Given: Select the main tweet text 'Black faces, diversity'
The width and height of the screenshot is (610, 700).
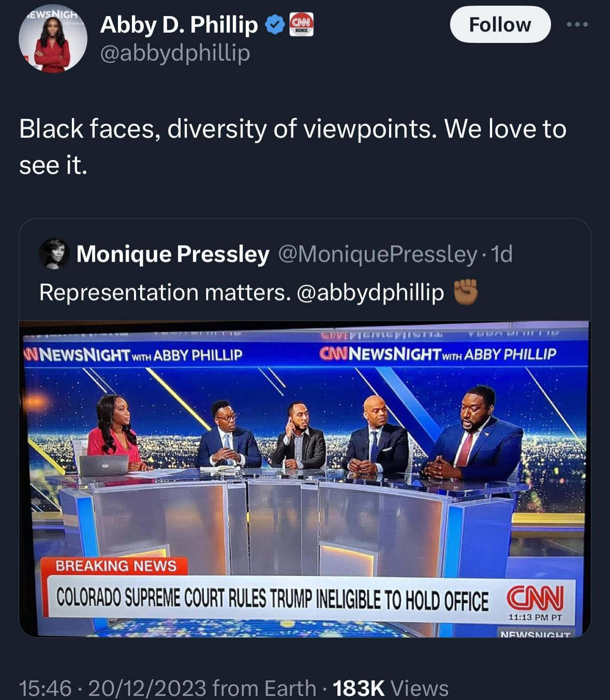Looking at the screenshot, I should pyautogui.click(x=142, y=129).
